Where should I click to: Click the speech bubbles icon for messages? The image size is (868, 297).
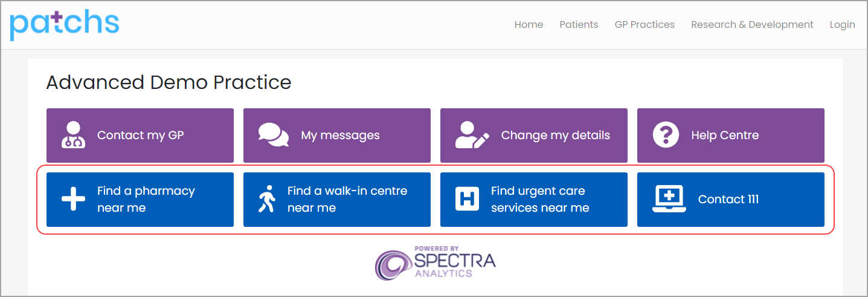coord(273,135)
